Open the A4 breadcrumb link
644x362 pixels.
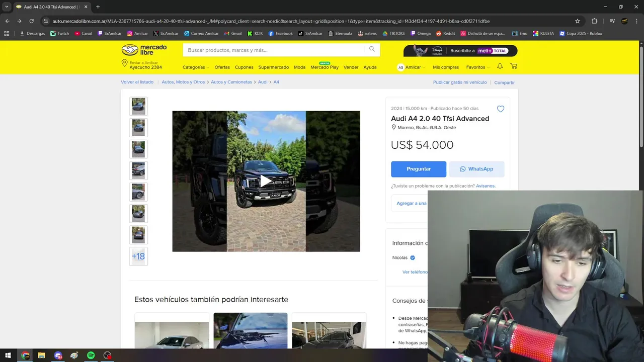pyautogui.click(x=276, y=82)
